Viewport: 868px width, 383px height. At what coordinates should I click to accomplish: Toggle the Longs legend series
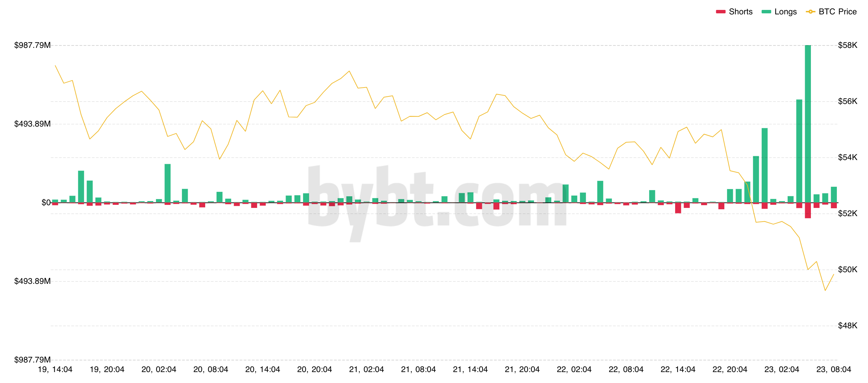point(779,12)
